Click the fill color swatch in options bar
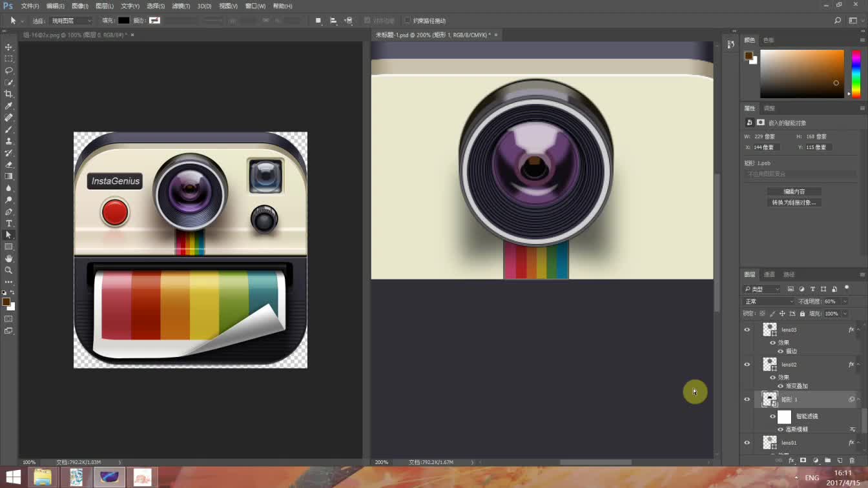 tap(123, 21)
